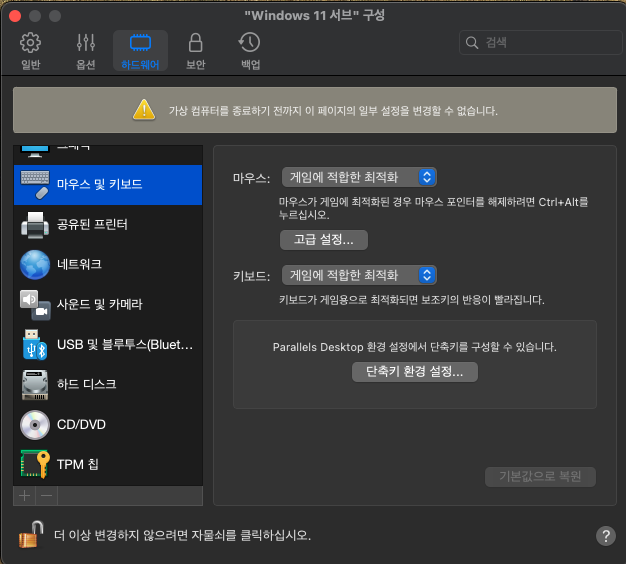The width and height of the screenshot is (626, 564).
Task: Switch to the 옵션 tab
Action: click(x=86, y=51)
